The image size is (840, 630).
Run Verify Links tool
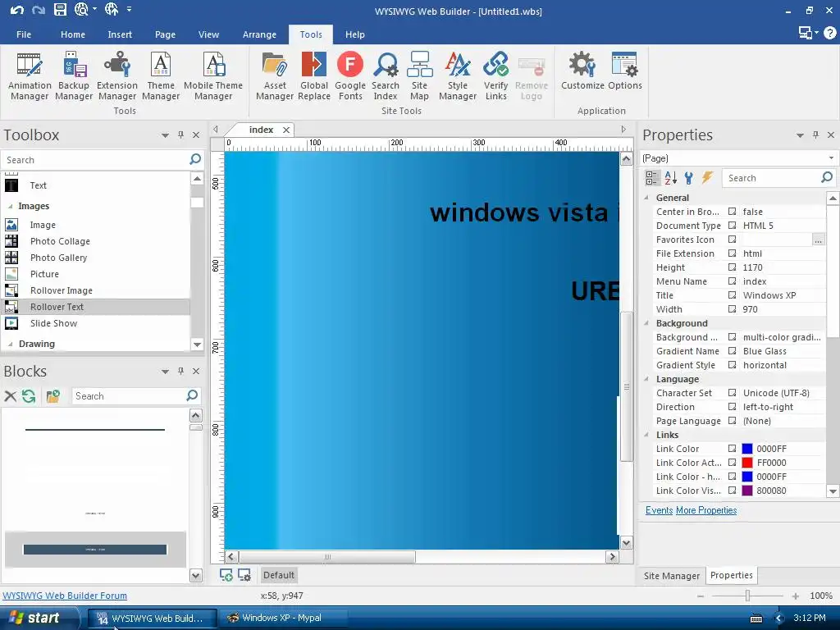(496, 76)
